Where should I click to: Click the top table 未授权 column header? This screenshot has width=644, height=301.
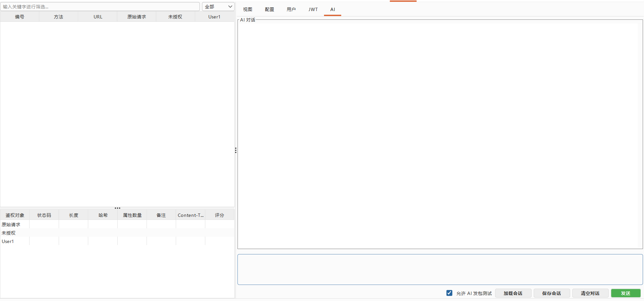click(x=175, y=17)
